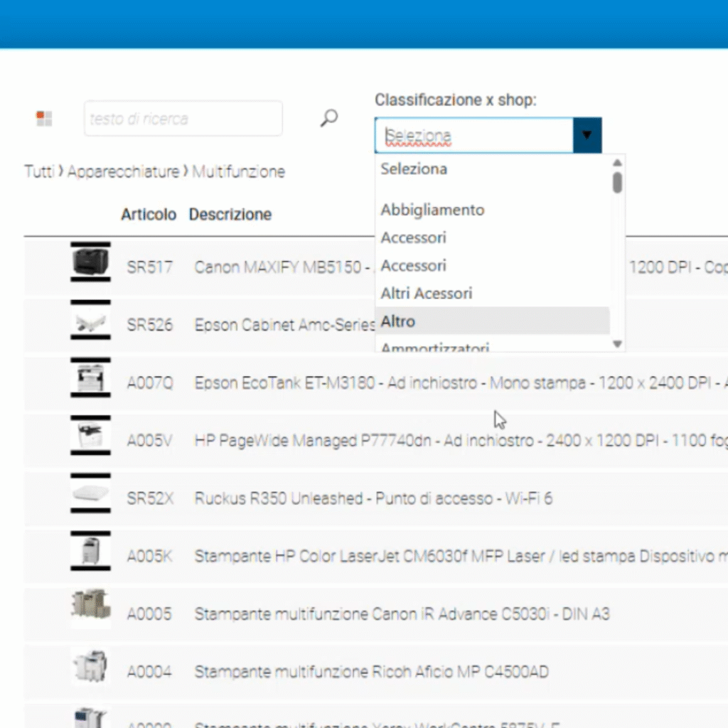Screen dimensions: 728x728
Task: Click article code 'A007Q'
Action: 150,383
